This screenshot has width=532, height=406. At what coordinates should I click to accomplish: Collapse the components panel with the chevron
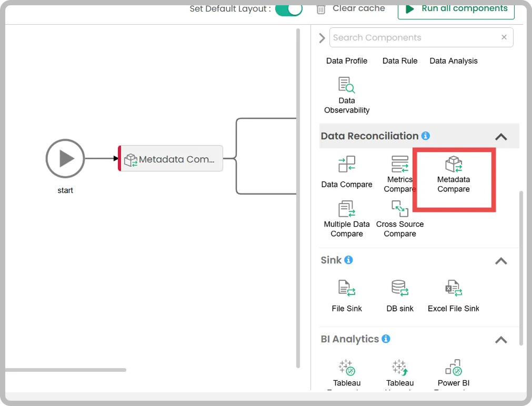pos(322,38)
